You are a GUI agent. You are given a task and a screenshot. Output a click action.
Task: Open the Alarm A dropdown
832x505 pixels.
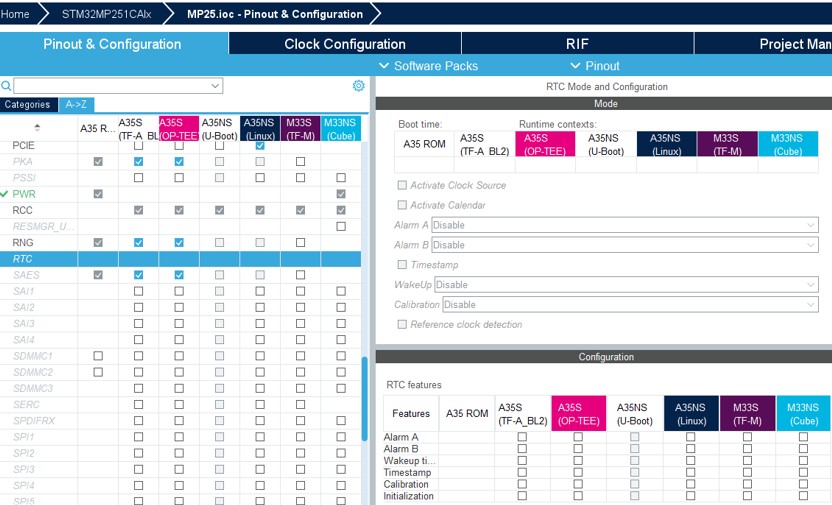pos(625,225)
